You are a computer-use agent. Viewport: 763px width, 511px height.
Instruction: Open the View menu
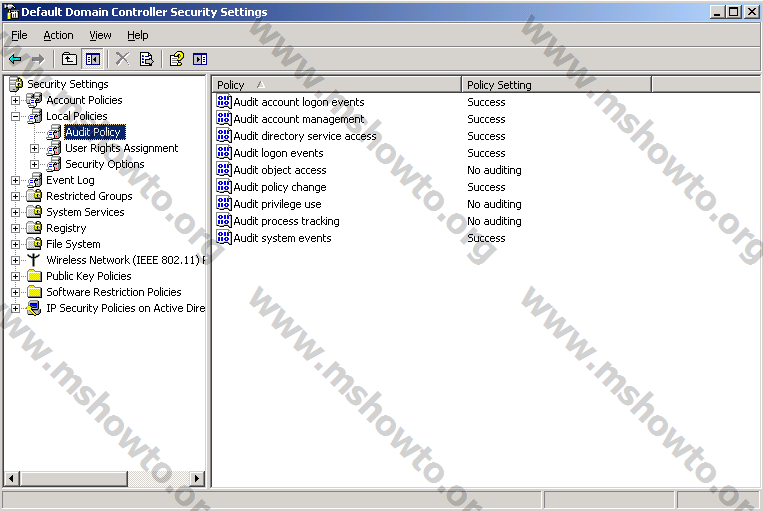(100, 35)
